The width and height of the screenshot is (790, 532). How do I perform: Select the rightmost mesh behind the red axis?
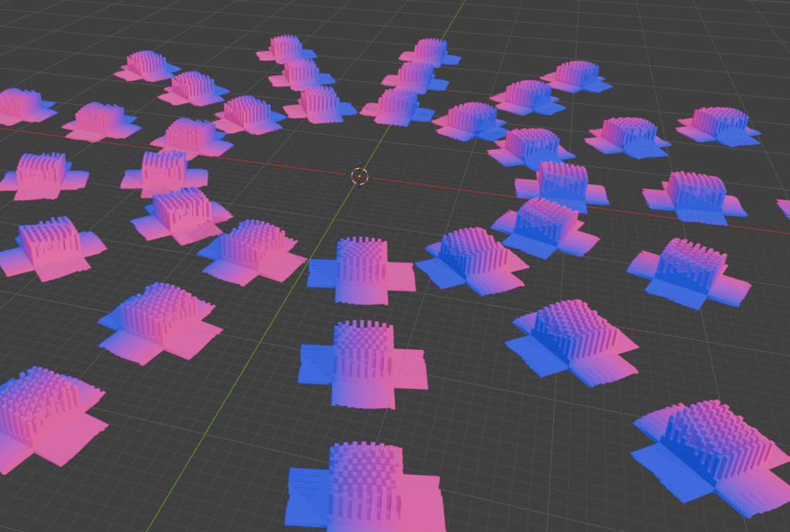(718, 125)
